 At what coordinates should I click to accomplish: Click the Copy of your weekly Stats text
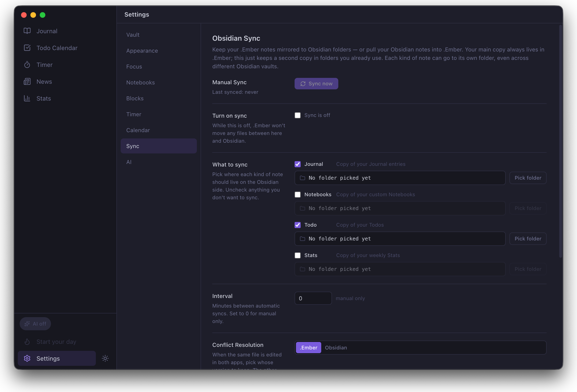[368, 255]
